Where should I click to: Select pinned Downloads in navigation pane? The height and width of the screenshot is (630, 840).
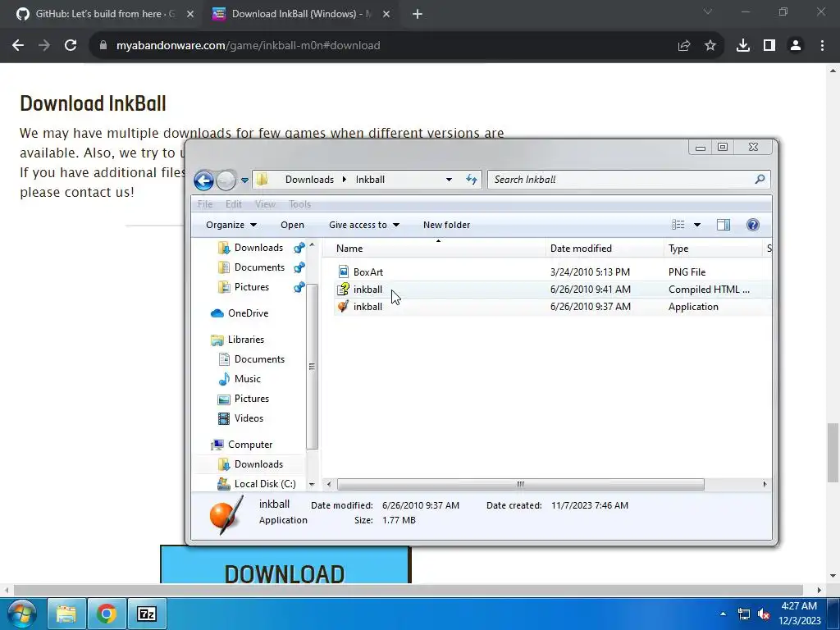(x=258, y=248)
